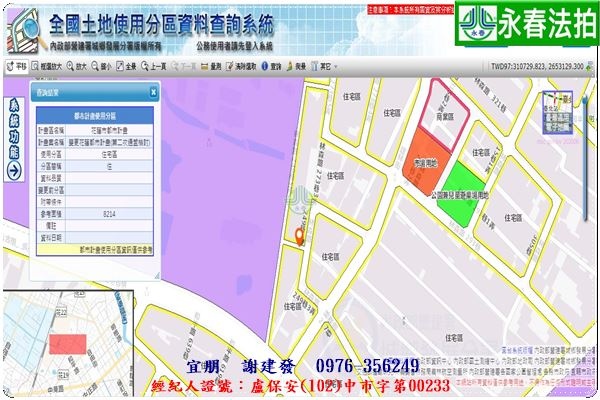Click the orange location marker pin

click(299, 236)
